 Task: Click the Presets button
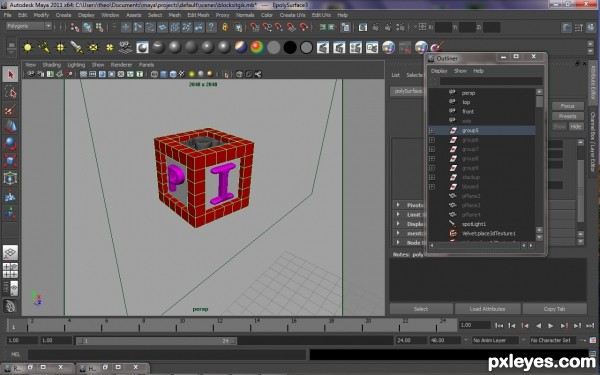pyautogui.click(x=567, y=116)
